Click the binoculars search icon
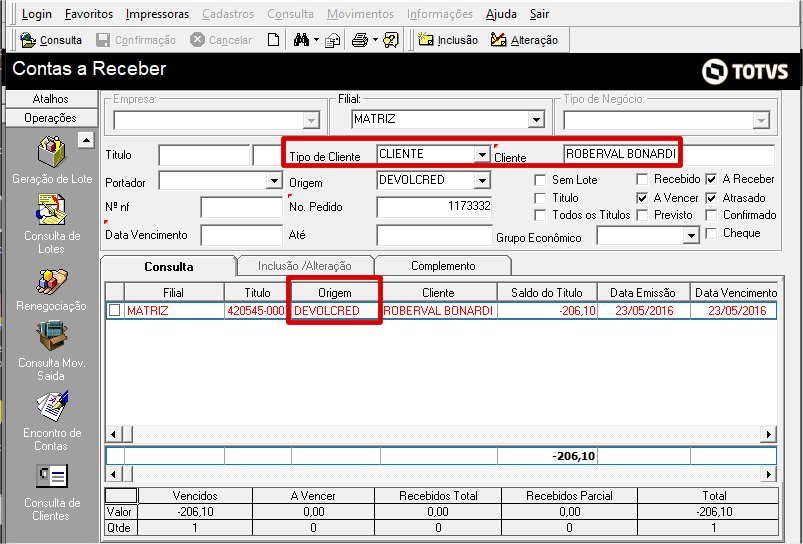 pyautogui.click(x=301, y=40)
